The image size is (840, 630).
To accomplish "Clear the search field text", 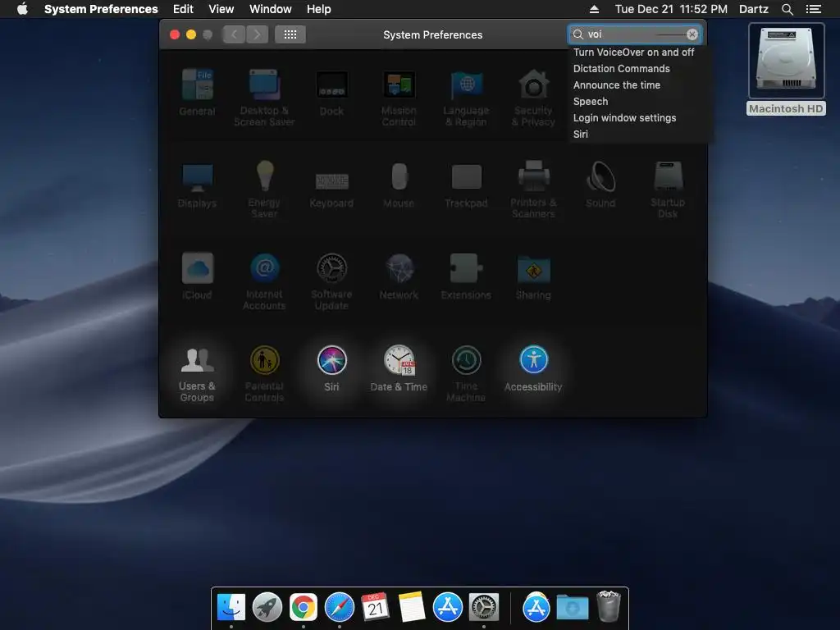I will [x=692, y=34].
